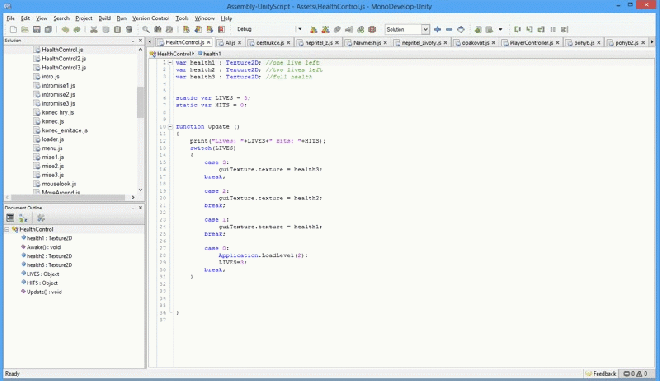This screenshot has width=660, height=381.
Task: Close the Solution pad with its X
Action: click(x=140, y=40)
